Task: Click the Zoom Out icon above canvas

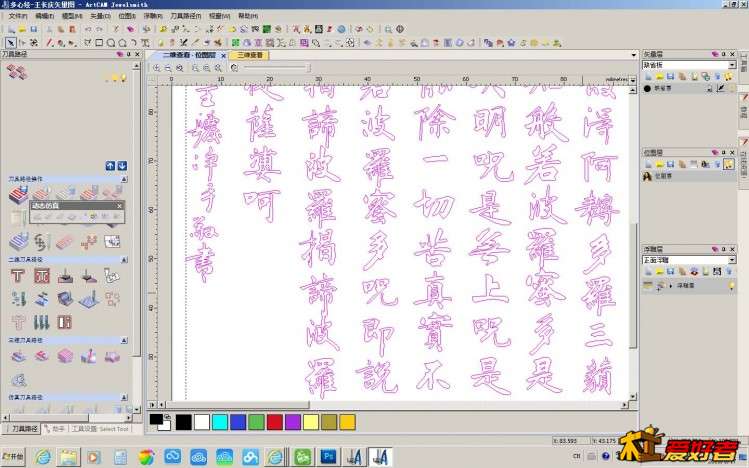Action: pos(168,68)
